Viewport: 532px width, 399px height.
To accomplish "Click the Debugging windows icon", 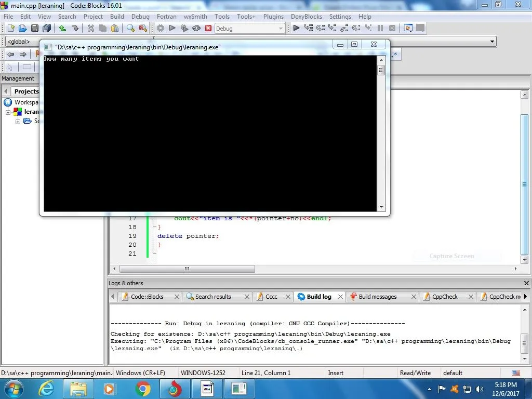I will (x=408, y=28).
